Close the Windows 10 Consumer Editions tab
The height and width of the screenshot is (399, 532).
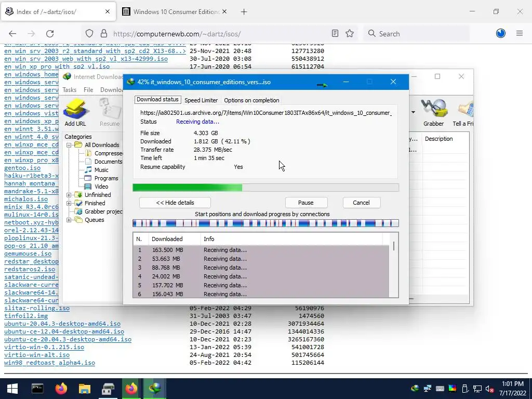[x=224, y=11]
